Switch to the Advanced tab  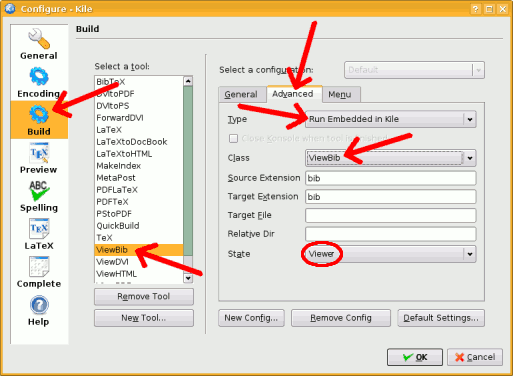pyautogui.click(x=293, y=94)
